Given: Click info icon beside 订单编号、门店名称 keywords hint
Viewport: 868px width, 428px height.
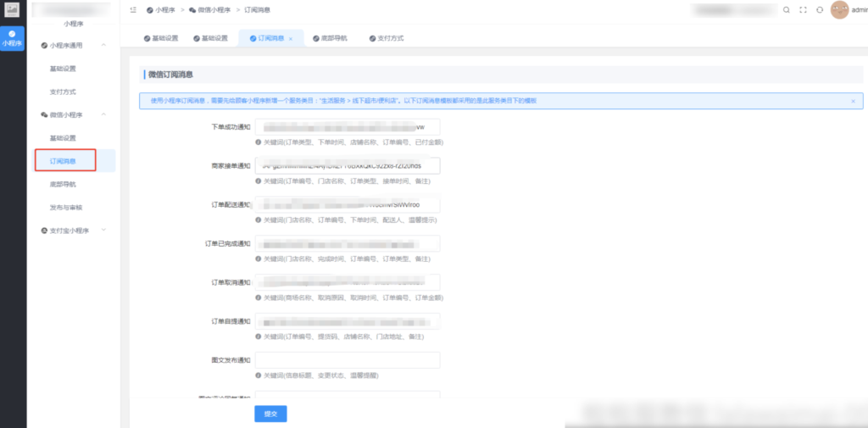Looking at the screenshot, I should tap(258, 181).
